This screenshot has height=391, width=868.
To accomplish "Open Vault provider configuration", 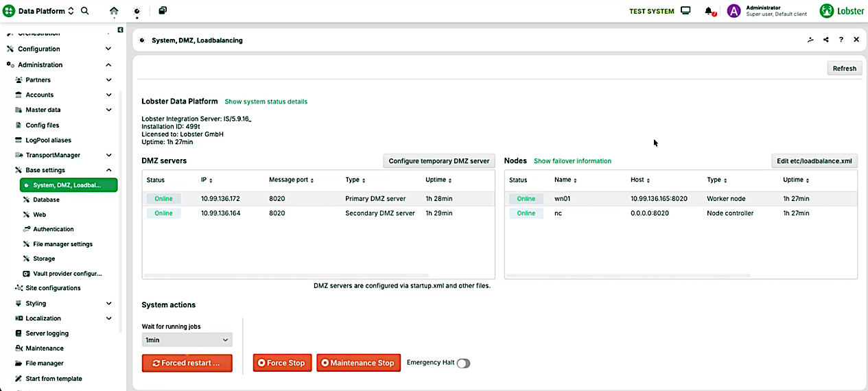I will coord(67,273).
